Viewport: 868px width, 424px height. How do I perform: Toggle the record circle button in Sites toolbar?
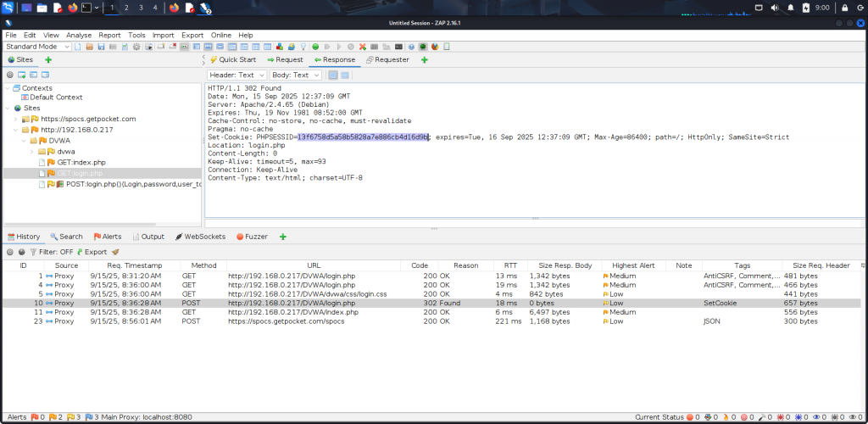click(10, 75)
